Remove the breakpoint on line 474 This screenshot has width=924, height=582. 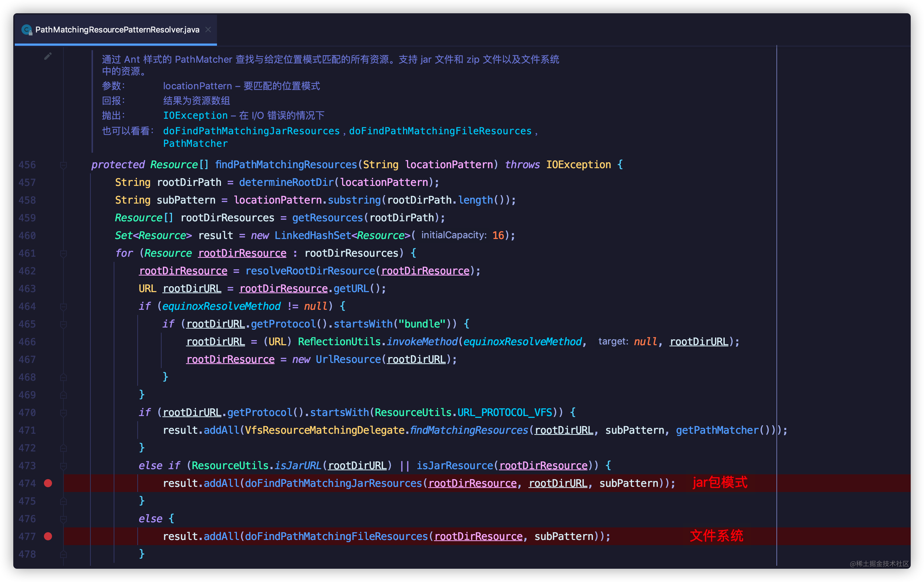tap(48, 483)
